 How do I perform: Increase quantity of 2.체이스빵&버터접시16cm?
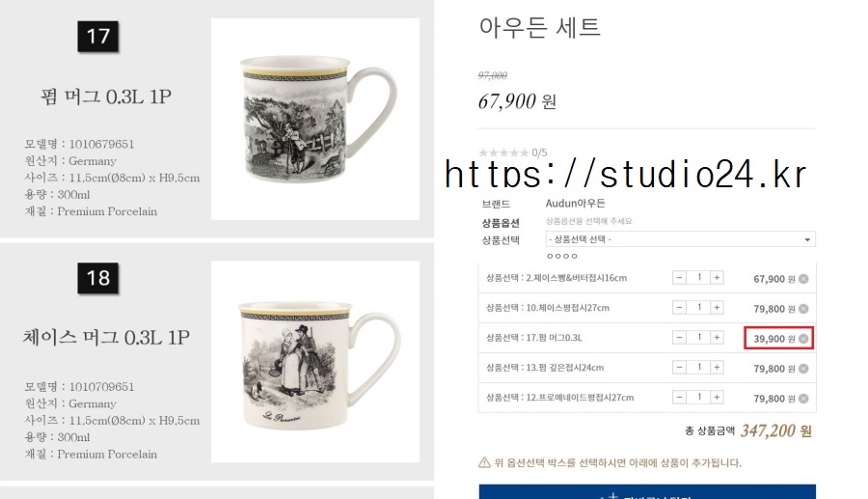[717, 277]
